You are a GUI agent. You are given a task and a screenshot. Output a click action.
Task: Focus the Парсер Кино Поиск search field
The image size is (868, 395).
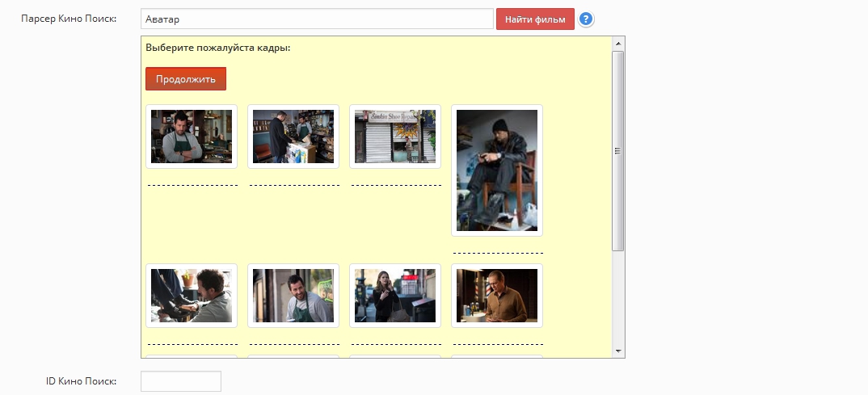pyautogui.click(x=317, y=19)
